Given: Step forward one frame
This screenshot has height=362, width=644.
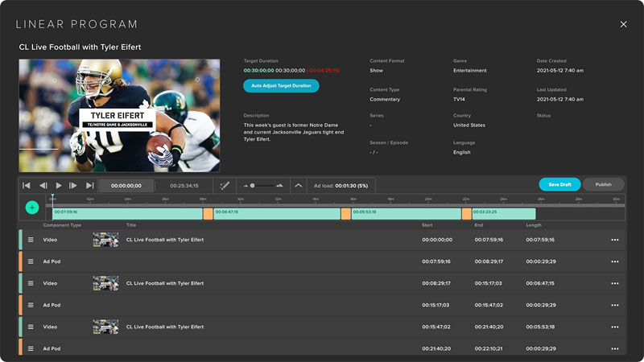Looking at the screenshot, I should pyautogui.click(x=73, y=185).
